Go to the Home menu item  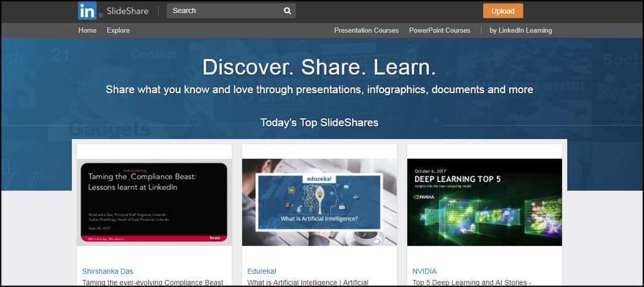point(87,30)
